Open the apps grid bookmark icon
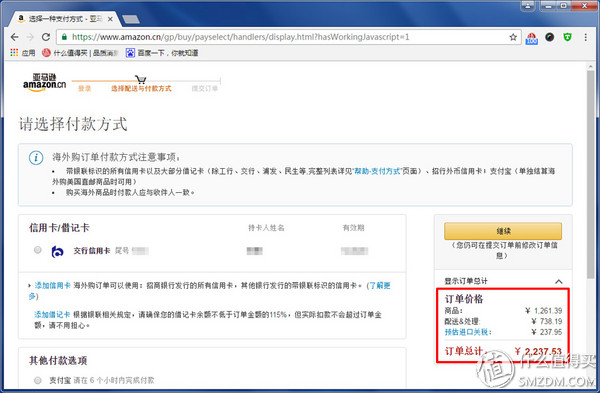This screenshot has width=600, height=393. pos(14,53)
